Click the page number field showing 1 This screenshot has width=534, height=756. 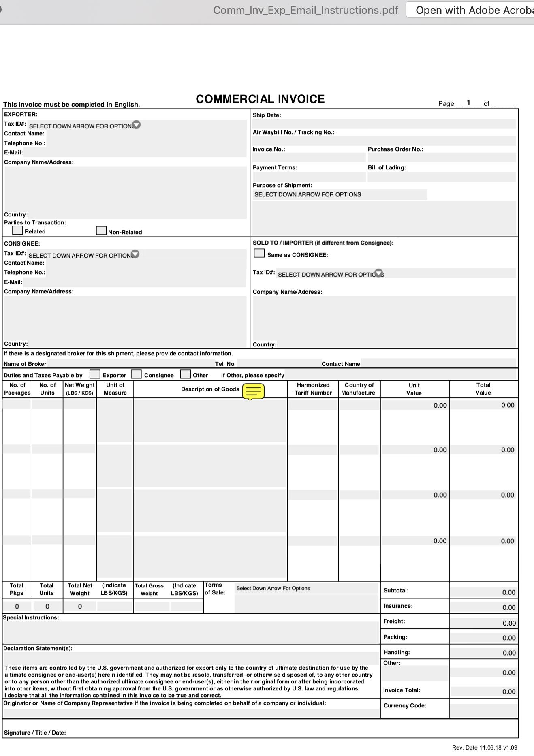click(468, 103)
